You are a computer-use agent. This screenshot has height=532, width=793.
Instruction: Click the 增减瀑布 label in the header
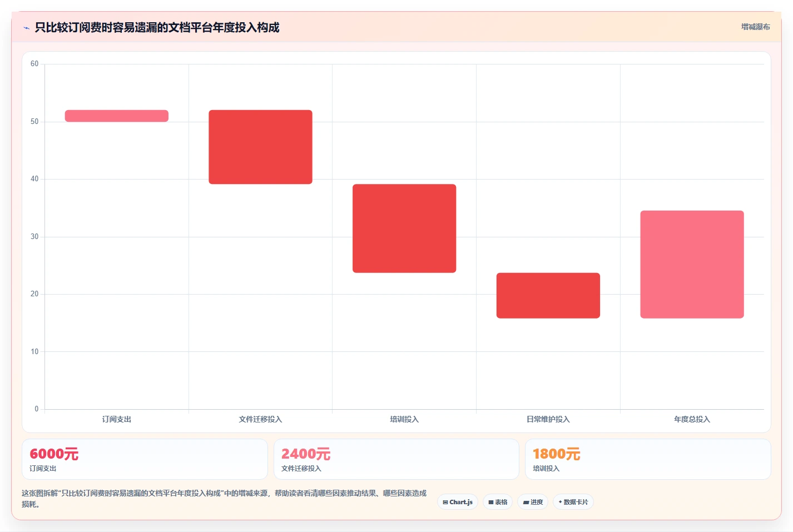(755, 27)
